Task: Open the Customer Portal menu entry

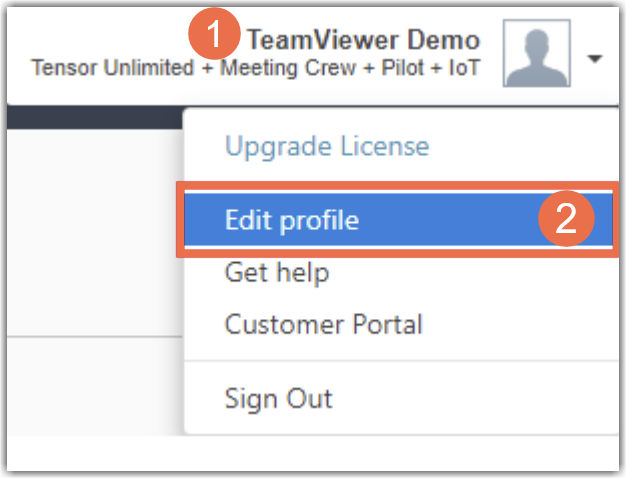Action: [x=324, y=324]
